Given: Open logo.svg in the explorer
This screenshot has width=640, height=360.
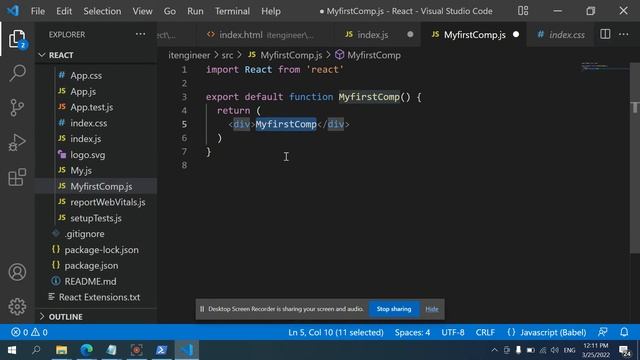Looking at the screenshot, I should click(x=87, y=155).
